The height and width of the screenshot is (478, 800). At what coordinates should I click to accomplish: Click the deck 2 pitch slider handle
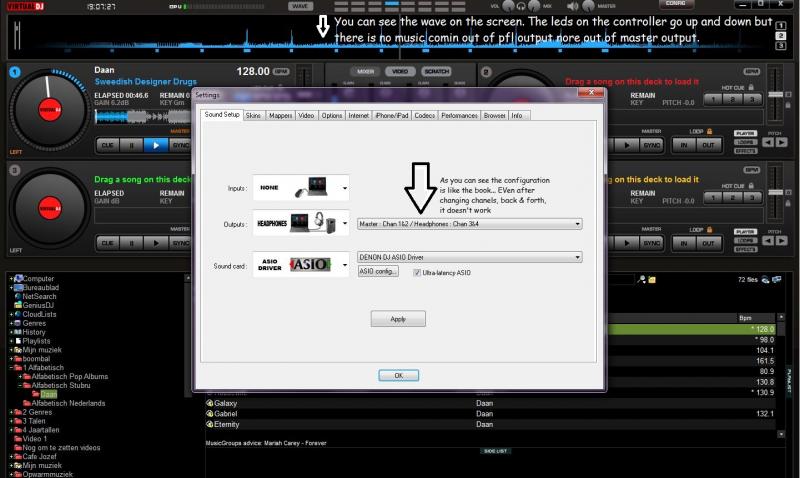click(776, 94)
